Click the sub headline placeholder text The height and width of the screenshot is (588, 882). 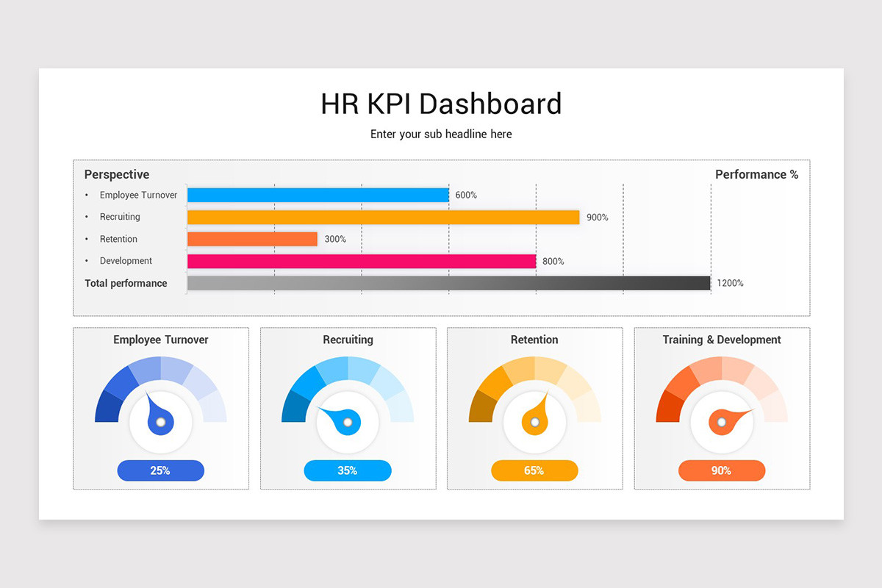(441, 135)
